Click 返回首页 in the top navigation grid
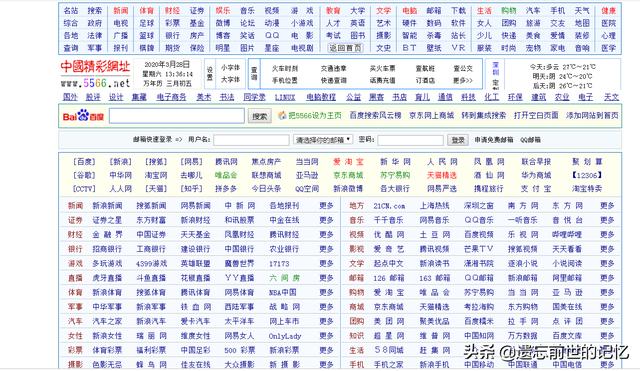 click(345, 48)
